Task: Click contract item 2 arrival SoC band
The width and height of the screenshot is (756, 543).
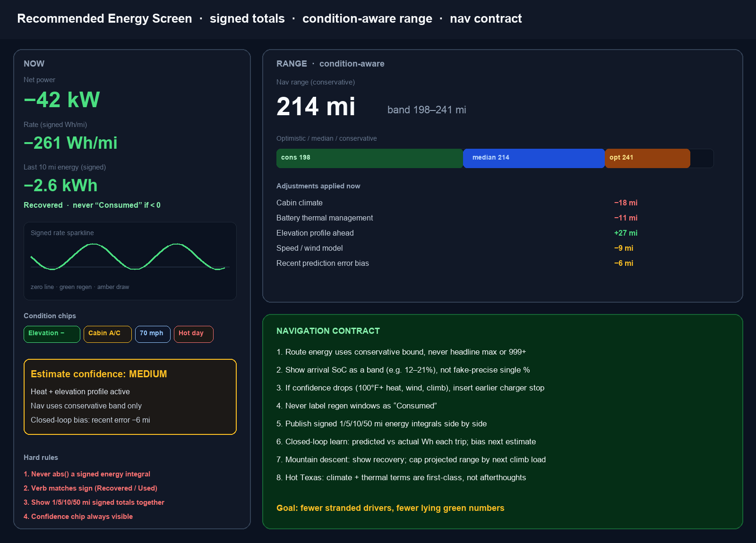Action: (x=403, y=370)
